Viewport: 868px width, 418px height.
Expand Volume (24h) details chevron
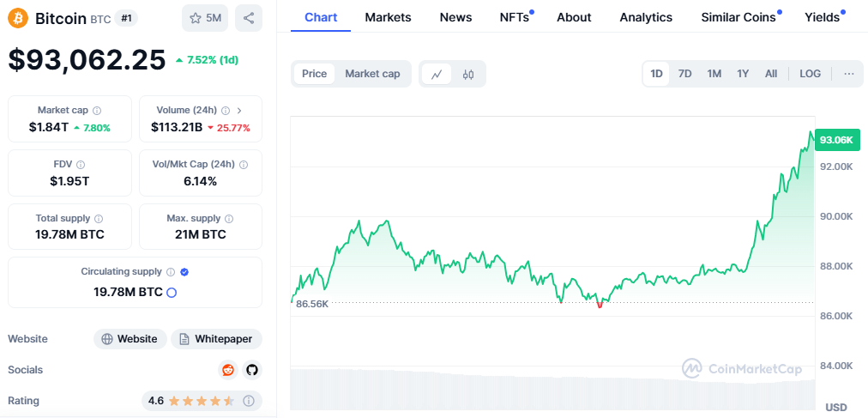(239, 110)
